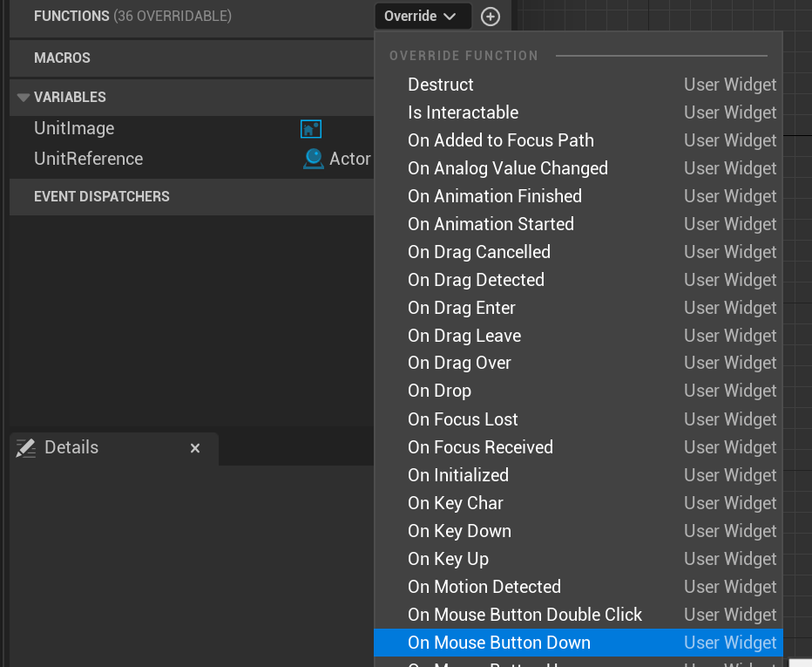Select the UnitImage variable
Screen dimensions: 812x667
74,128
